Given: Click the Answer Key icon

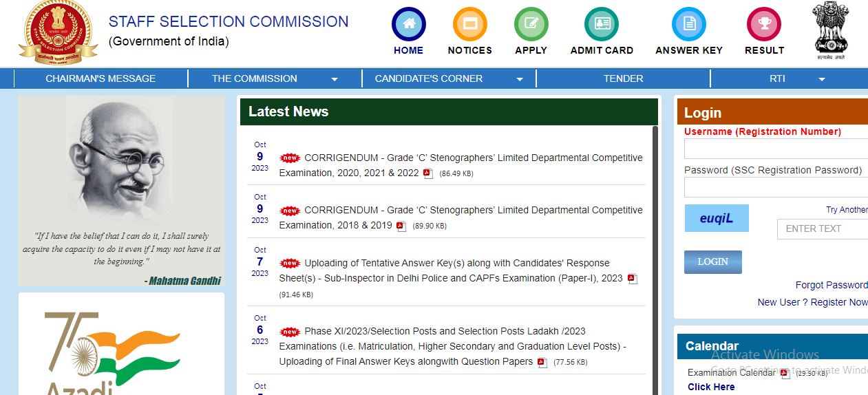Looking at the screenshot, I should [x=688, y=25].
